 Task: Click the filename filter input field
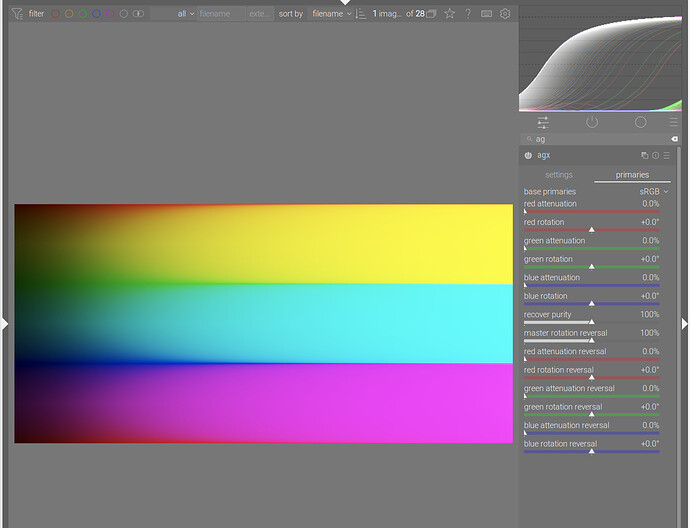221,14
